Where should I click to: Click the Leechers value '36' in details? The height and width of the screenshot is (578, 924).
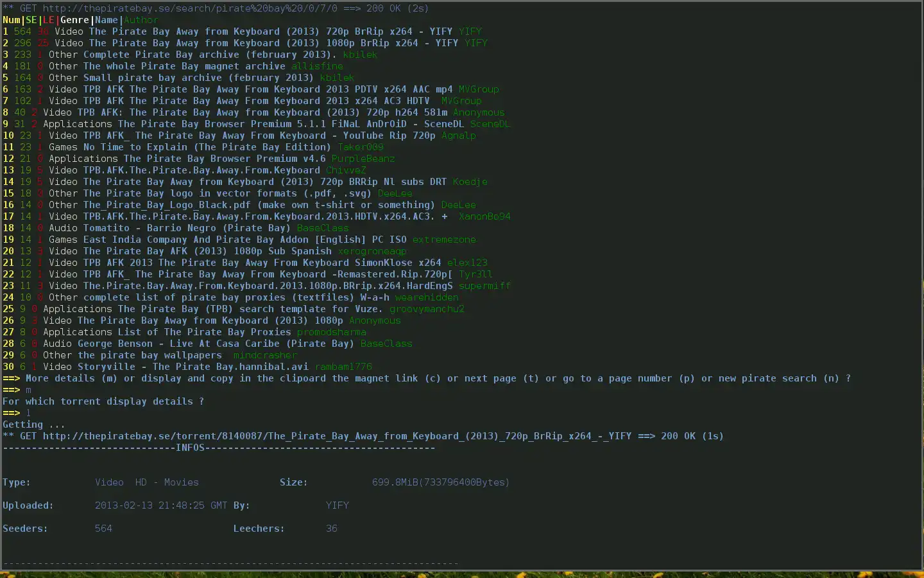click(x=332, y=529)
